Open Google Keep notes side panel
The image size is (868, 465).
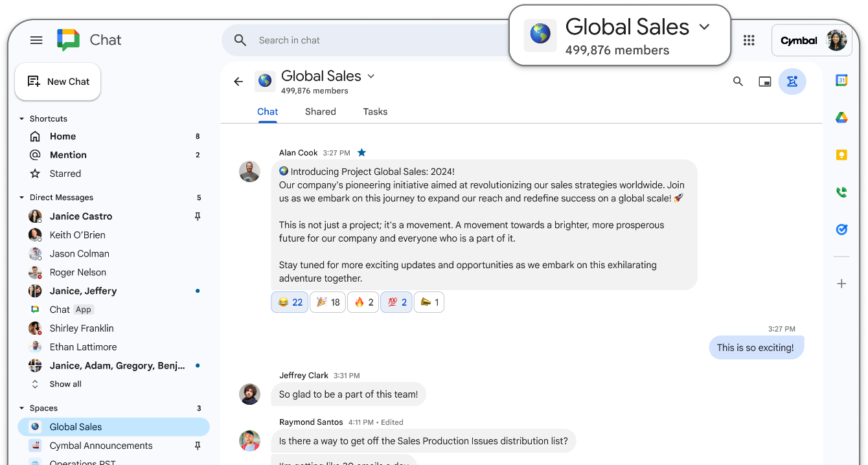(x=841, y=155)
